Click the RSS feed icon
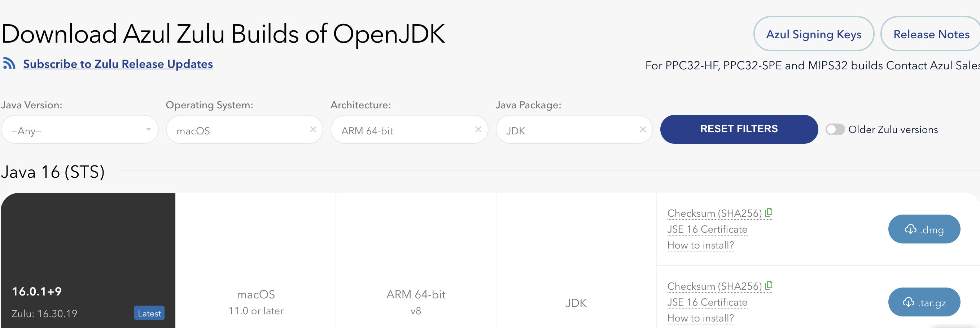 [9, 63]
